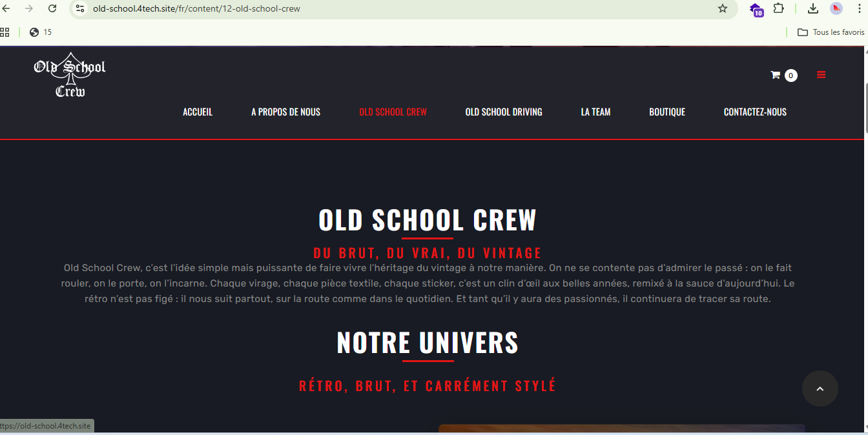Open the Contactez-Nous page link
Image resolution: width=868 pixels, height=435 pixels.
tap(754, 112)
